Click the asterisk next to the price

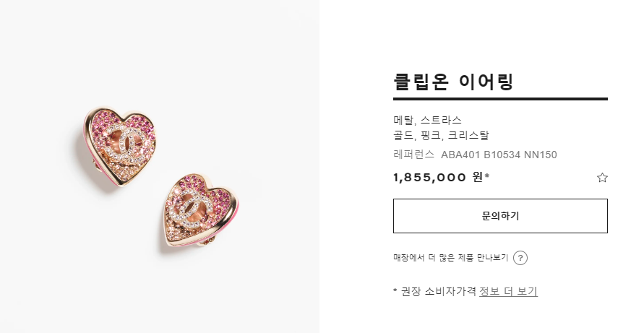coord(487,176)
